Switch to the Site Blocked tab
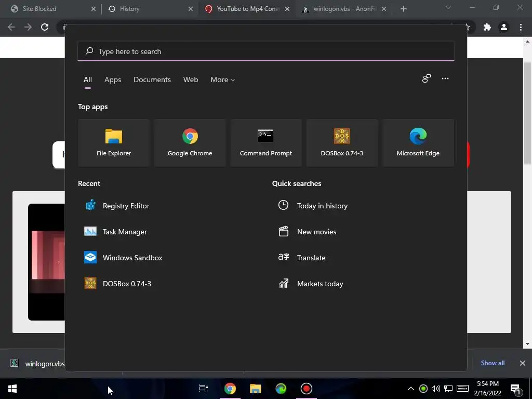Viewport: 532px width, 399px height. 51,9
